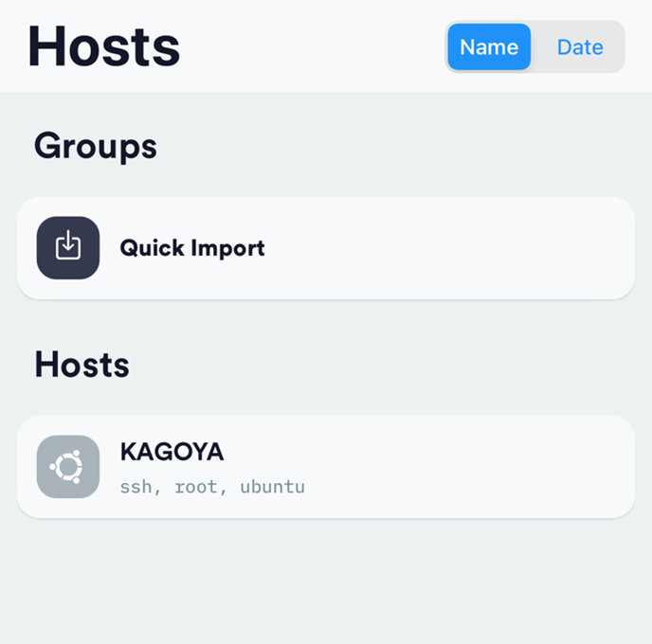Viewport: 652px width, 644px height.
Task: Switch sorting to Date
Action: click(579, 47)
